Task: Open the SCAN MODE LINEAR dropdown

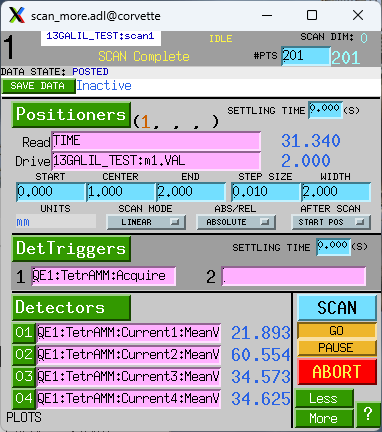Action: coord(146,222)
